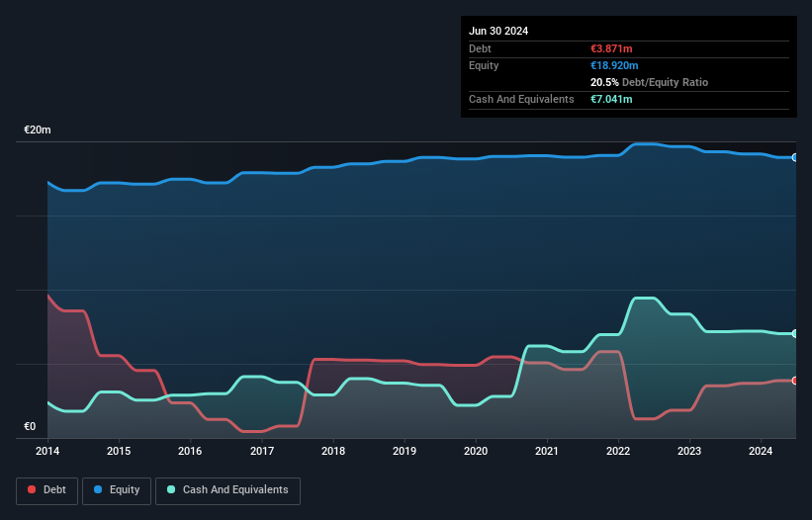The width and height of the screenshot is (812, 520).
Task: Toggle the Equity legend button
Action: 117,490
